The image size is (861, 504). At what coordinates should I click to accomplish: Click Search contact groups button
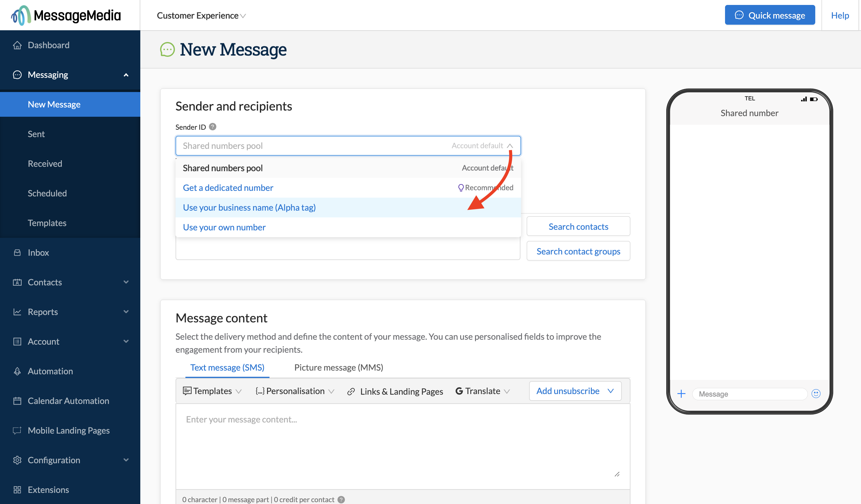tap(578, 251)
